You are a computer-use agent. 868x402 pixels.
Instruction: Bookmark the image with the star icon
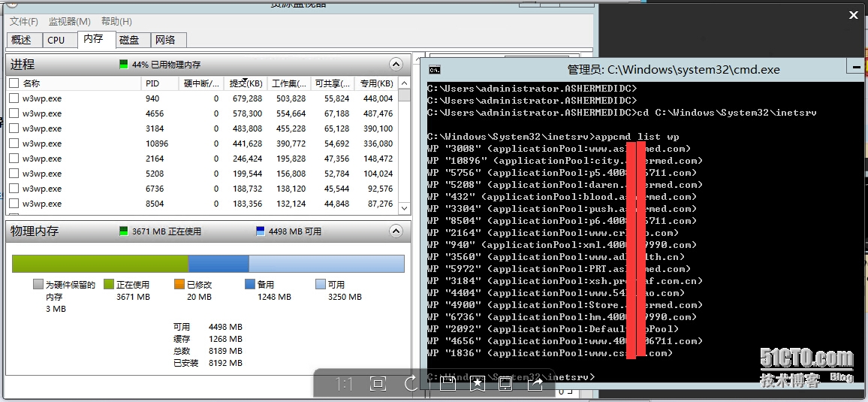pos(478,383)
